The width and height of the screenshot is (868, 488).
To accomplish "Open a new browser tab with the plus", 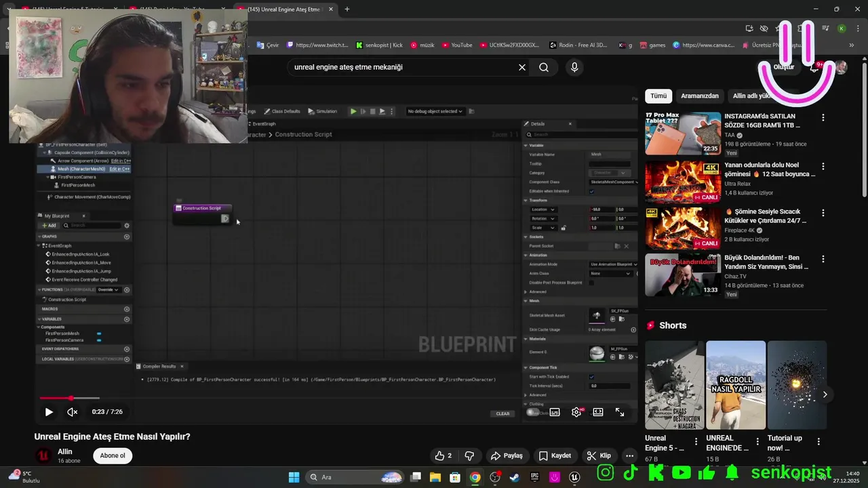I will [x=347, y=9].
